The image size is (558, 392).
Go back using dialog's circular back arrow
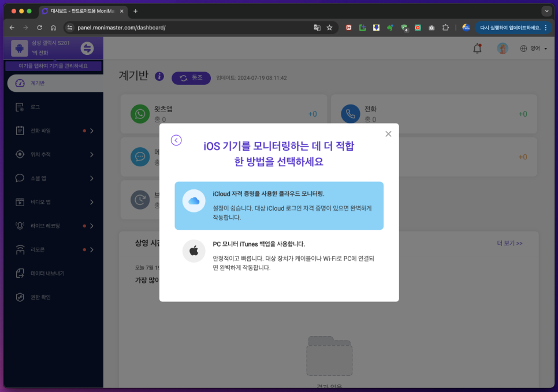tap(176, 140)
